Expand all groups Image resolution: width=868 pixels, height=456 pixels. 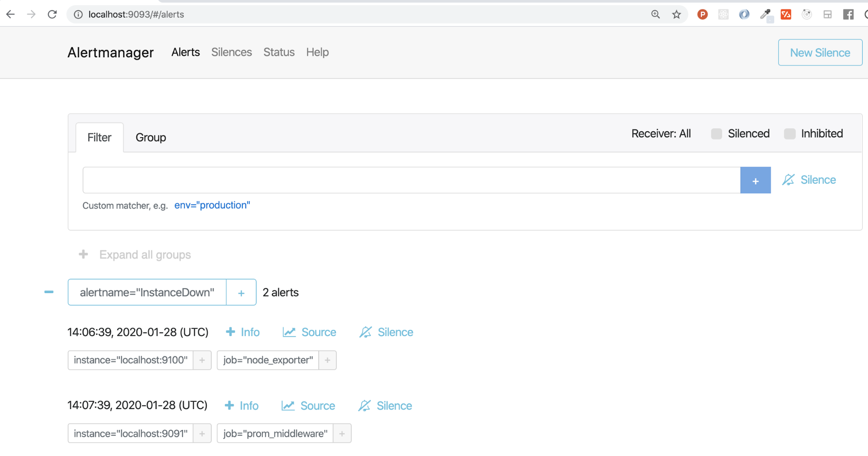pos(133,254)
